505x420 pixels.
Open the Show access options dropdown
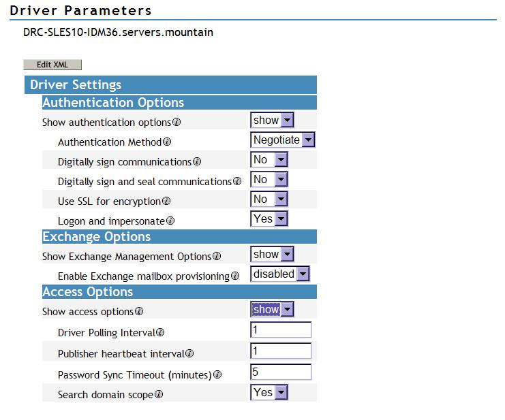click(272, 309)
